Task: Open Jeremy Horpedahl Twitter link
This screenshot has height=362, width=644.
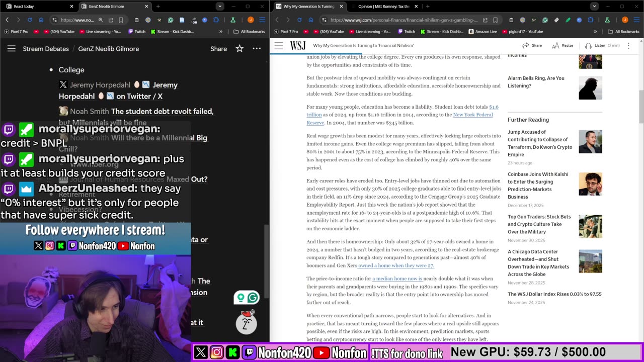Action: click(x=118, y=90)
